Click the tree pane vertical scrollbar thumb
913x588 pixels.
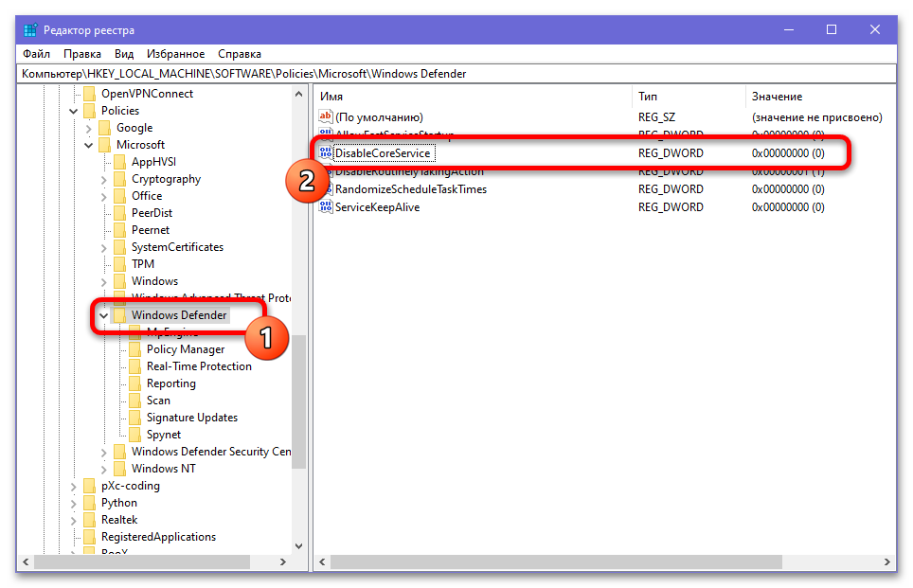pos(298,401)
